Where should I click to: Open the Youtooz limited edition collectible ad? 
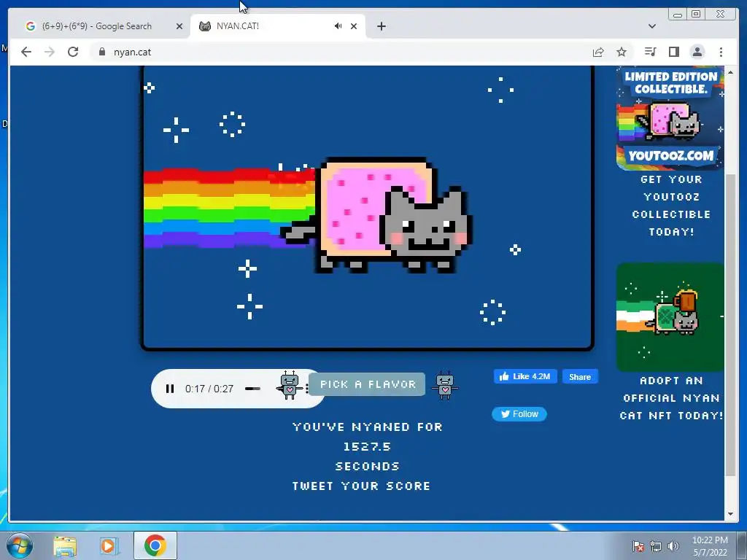[x=670, y=118]
